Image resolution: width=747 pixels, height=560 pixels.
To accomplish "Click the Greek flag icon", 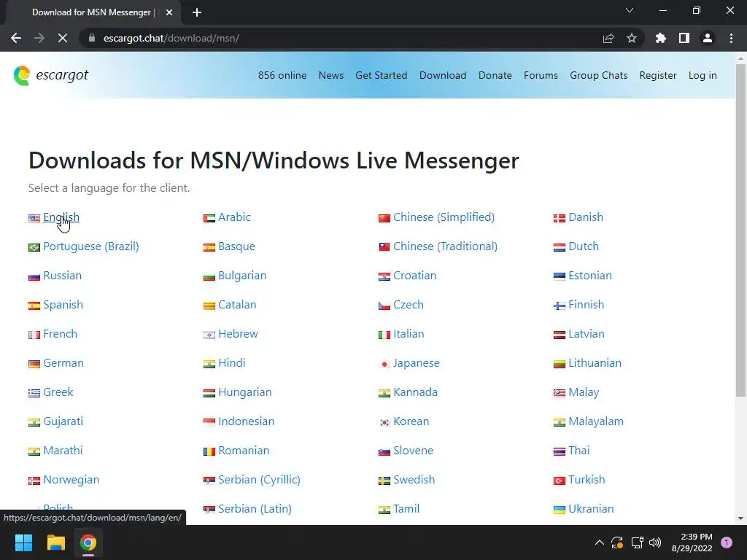I will click(x=34, y=393).
